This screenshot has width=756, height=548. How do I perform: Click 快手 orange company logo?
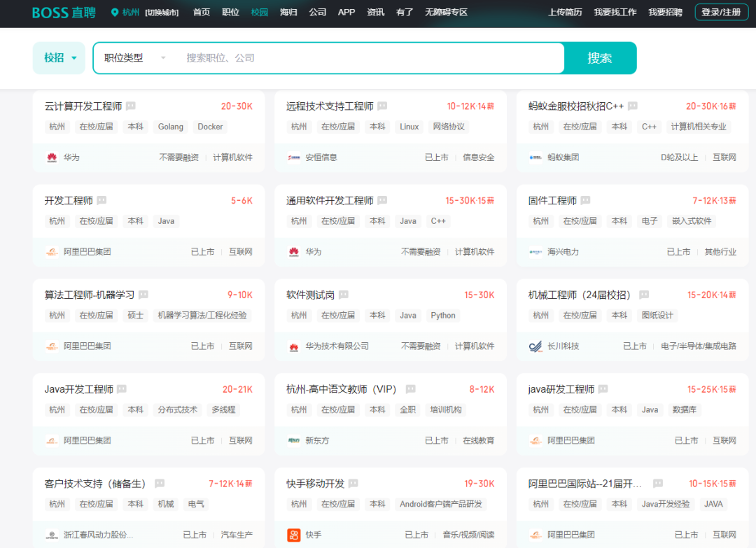tap(293, 535)
